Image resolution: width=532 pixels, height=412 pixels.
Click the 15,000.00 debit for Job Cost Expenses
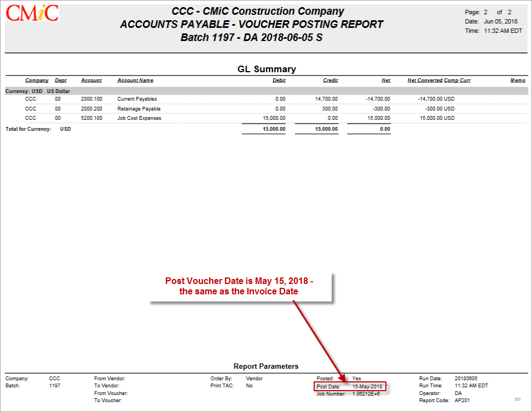click(x=274, y=118)
